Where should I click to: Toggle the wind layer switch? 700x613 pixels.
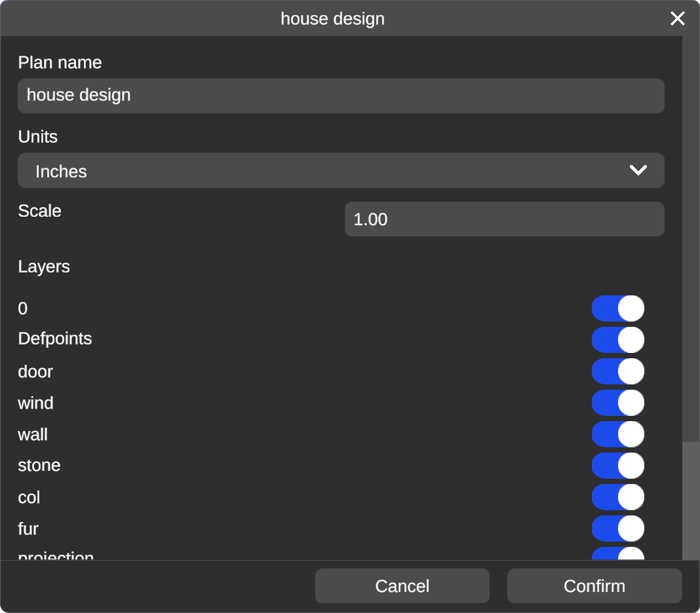(x=617, y=403)
